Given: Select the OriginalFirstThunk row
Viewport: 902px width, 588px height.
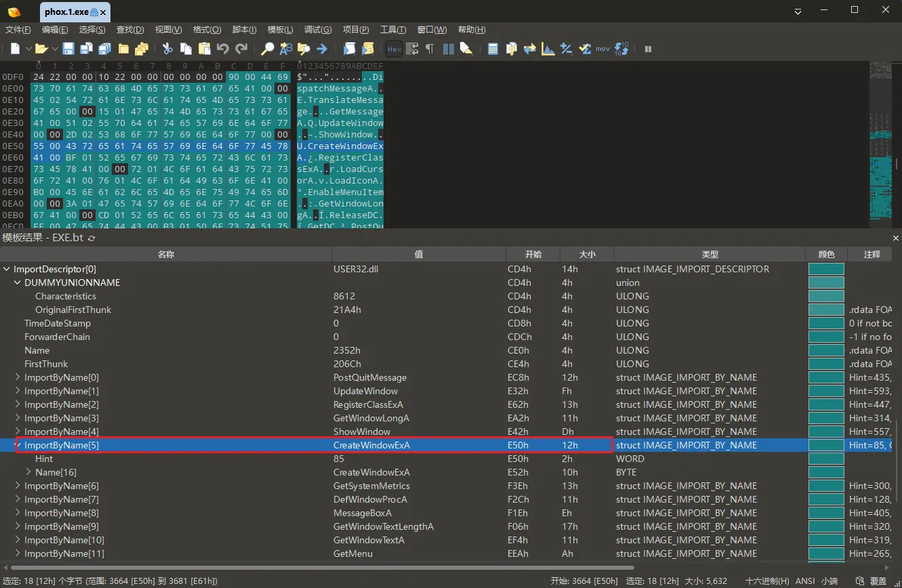Looking at the screenshot, I should tap(447, 310).
